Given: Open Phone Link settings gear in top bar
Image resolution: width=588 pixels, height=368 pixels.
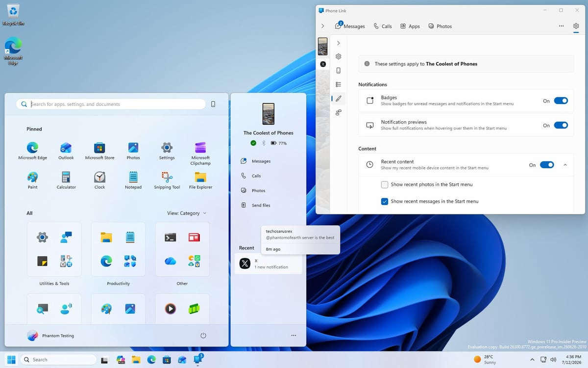Looking at the screenshot, I should (576, 26).
